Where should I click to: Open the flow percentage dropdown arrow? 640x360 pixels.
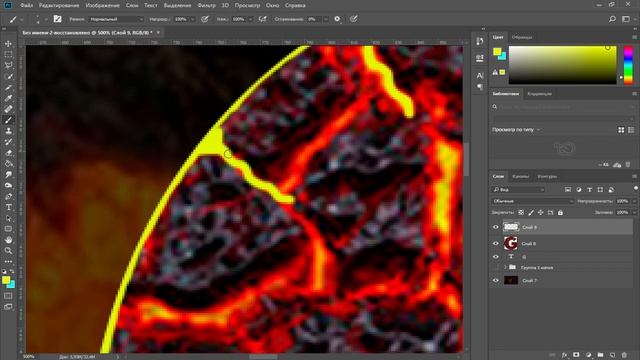click(250, 19)
